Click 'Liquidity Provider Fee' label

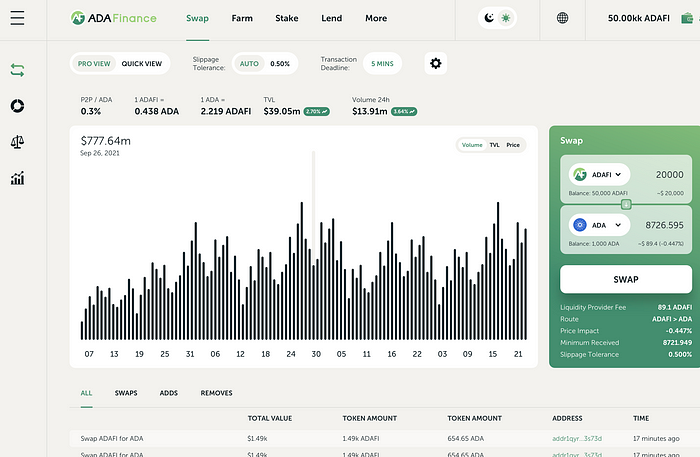click(x=593, y=307)
